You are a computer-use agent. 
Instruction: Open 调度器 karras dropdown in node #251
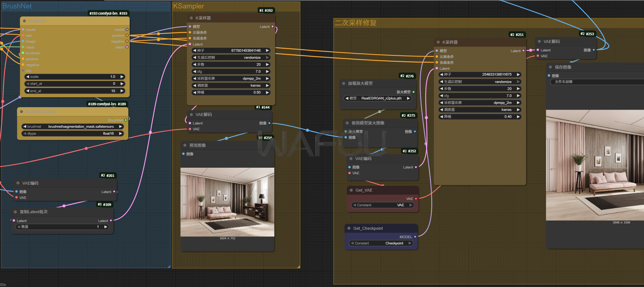(480, 110)
